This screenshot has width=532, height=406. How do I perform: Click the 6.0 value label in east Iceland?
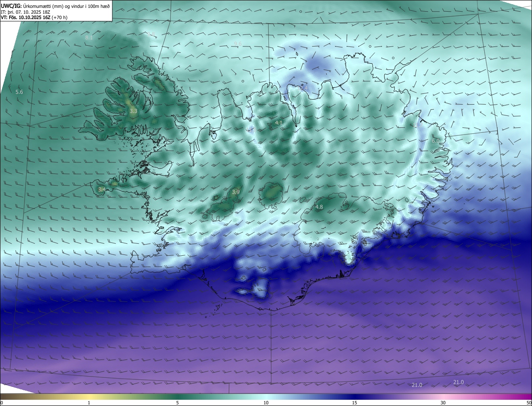[436, 141]
